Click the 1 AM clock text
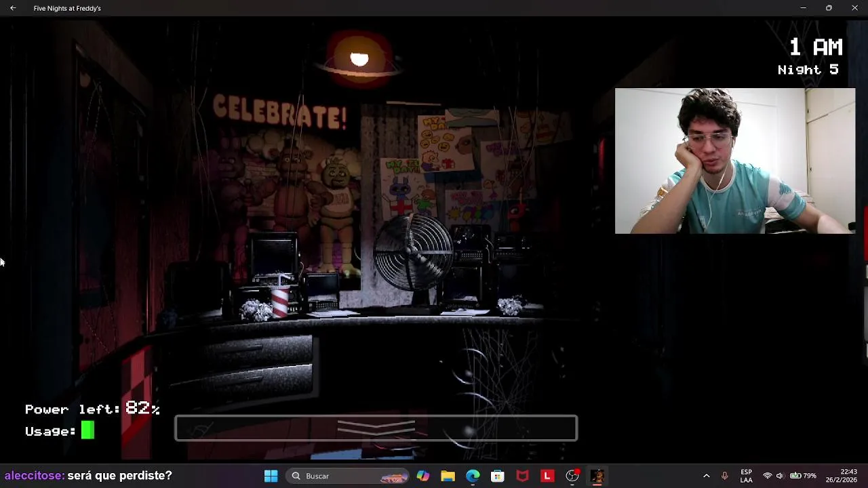Image resolution: width=868 pixels, height=488 pixels. (x=816, y=47)
